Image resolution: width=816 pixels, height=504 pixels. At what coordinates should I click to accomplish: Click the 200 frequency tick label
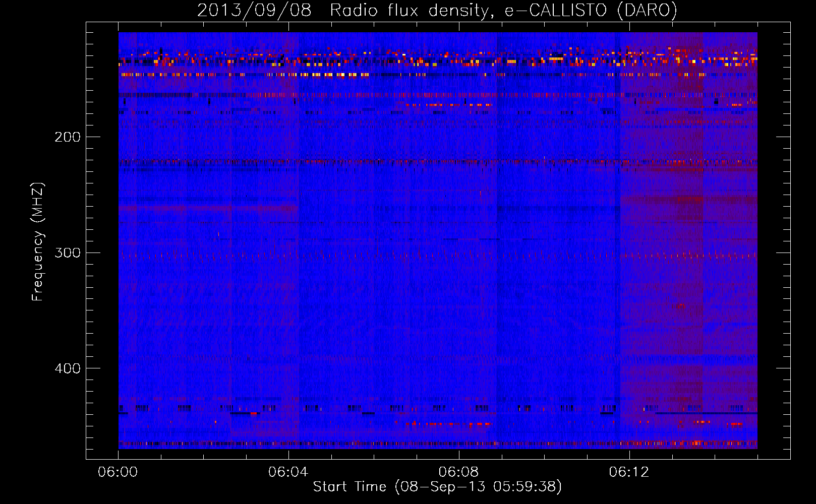point(68,137)
